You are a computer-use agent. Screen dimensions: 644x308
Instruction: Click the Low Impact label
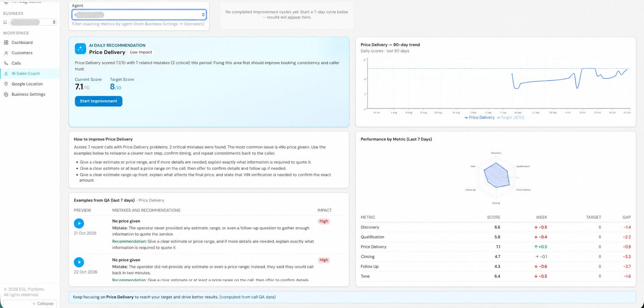tap(141, 52)
